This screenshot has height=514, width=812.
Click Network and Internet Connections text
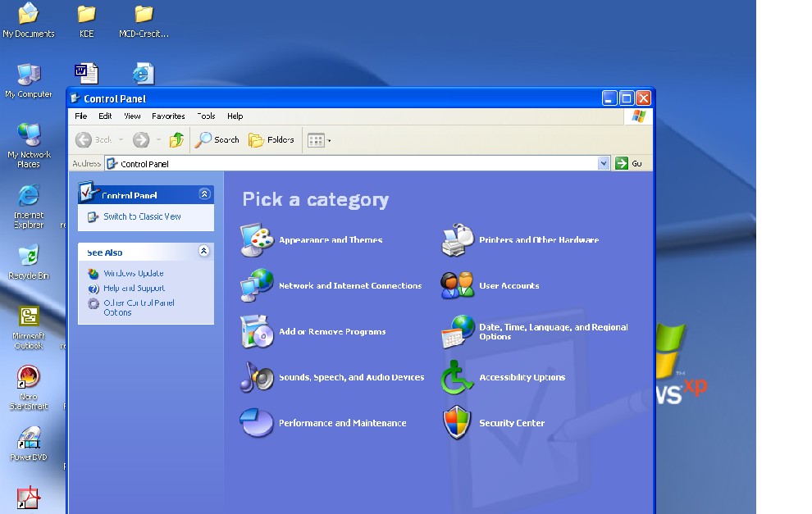coord(350,286)
